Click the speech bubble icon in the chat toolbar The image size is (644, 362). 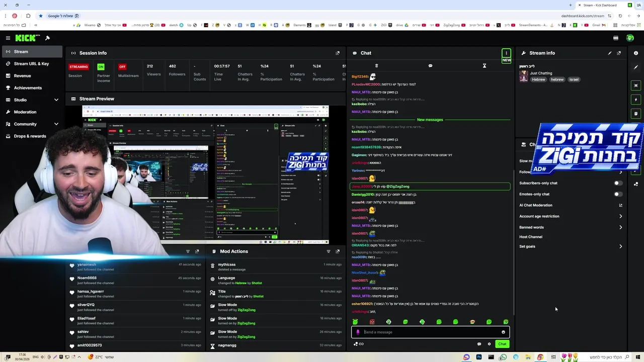pos(430,66)
